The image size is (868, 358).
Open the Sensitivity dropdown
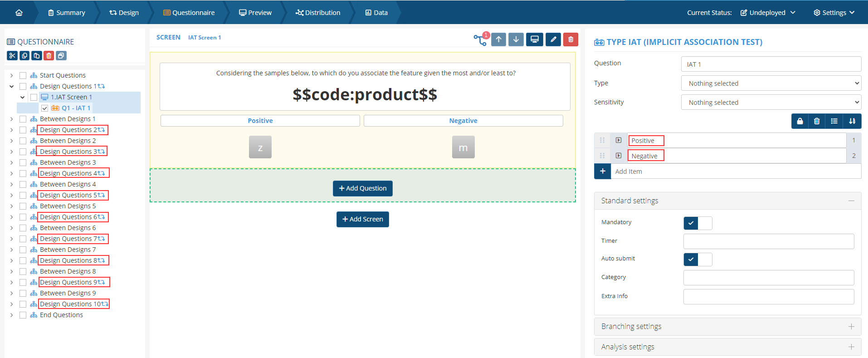[770, 103]
